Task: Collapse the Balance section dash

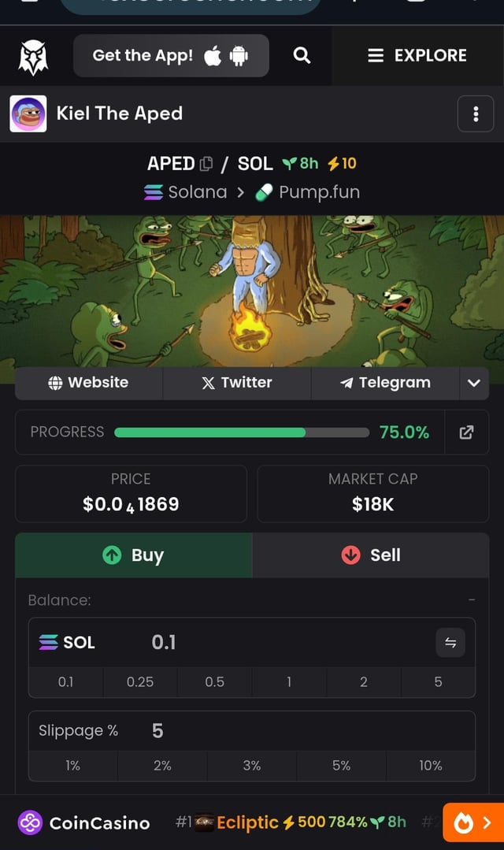Action: click(472, 600)
